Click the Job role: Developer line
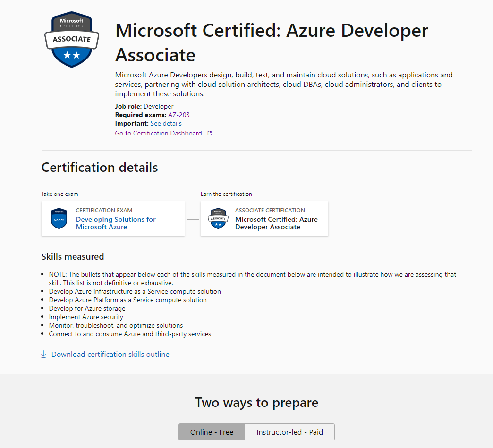Screen dimensions: 493x448 (x=144, y=106)
